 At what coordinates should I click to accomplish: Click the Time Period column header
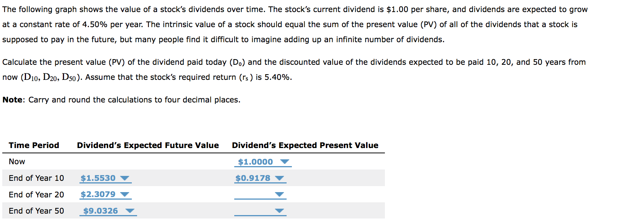[x=34, y=145]
